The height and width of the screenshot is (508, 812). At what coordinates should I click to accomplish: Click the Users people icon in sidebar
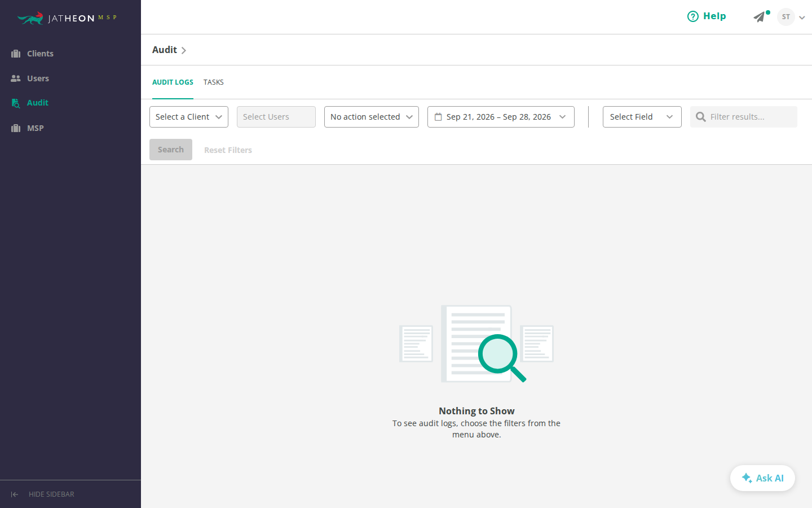pyautogui.click(x=16, y=78)
